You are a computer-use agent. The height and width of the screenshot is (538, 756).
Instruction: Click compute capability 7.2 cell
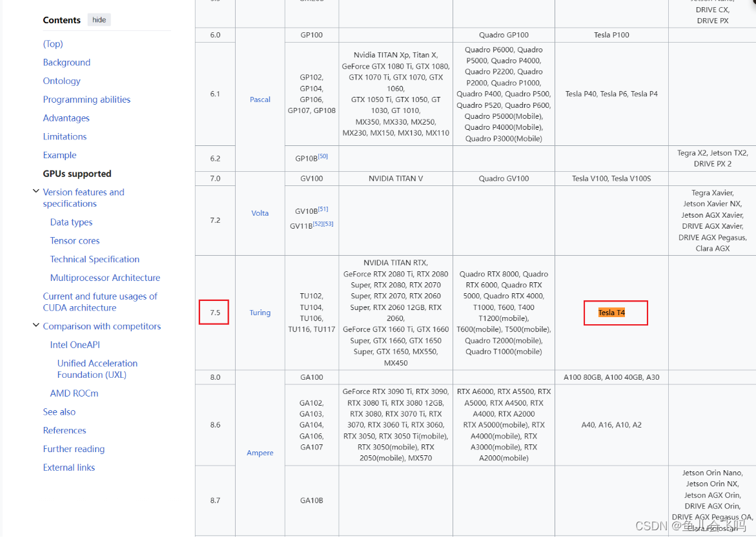215,220
